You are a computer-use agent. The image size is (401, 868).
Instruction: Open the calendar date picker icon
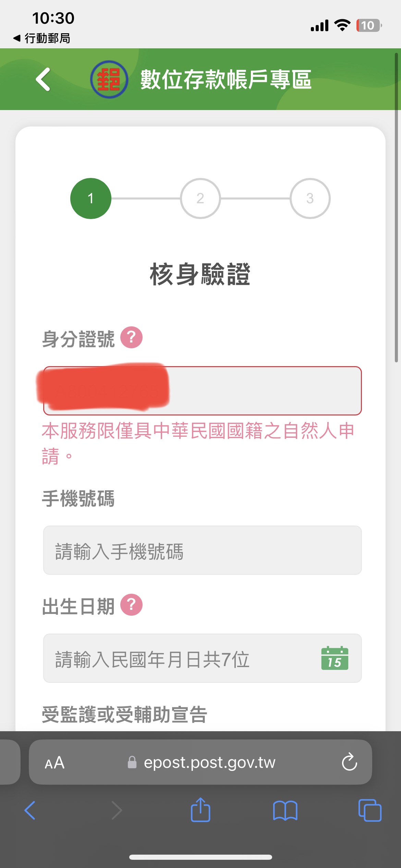point(335,658)
